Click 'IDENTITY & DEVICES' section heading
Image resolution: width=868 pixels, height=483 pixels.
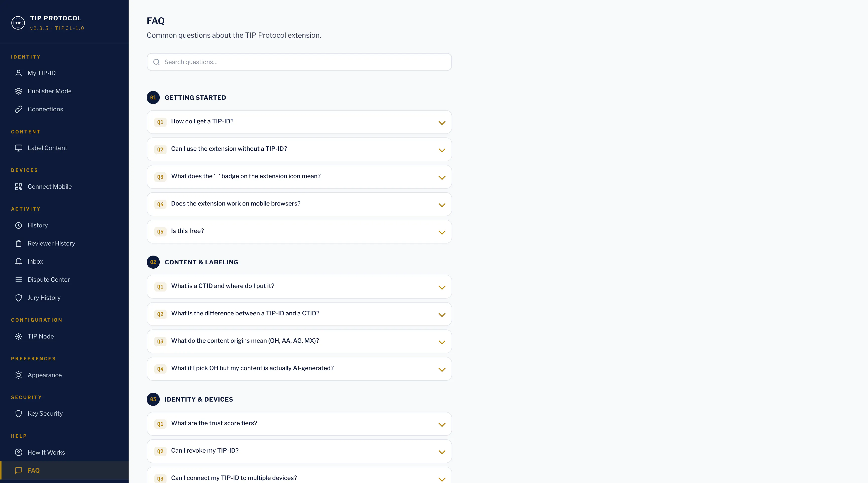click(x=199, y=399)
